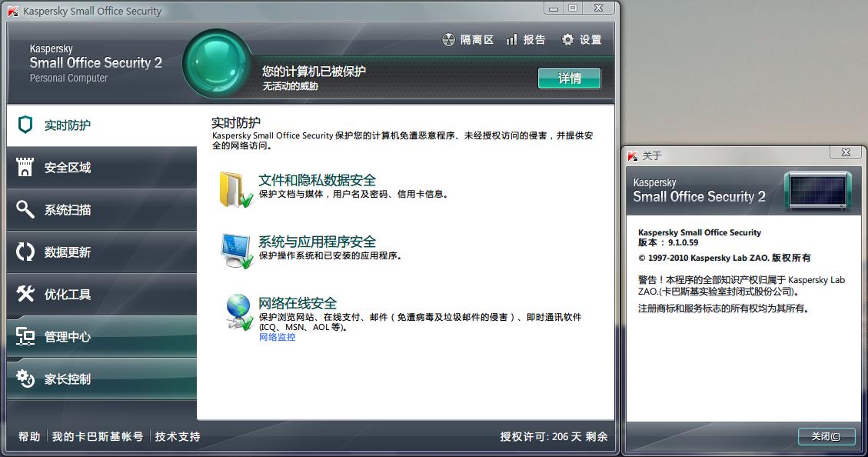Close the 关于 window with X button
The width and height of the screenshot is (868, 457).
click(x=846, y=152)
